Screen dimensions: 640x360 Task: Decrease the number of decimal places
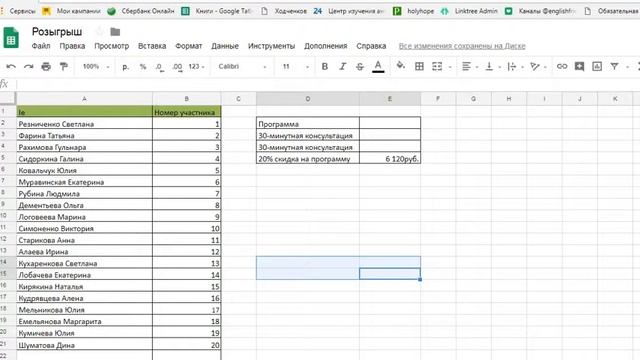160,67
